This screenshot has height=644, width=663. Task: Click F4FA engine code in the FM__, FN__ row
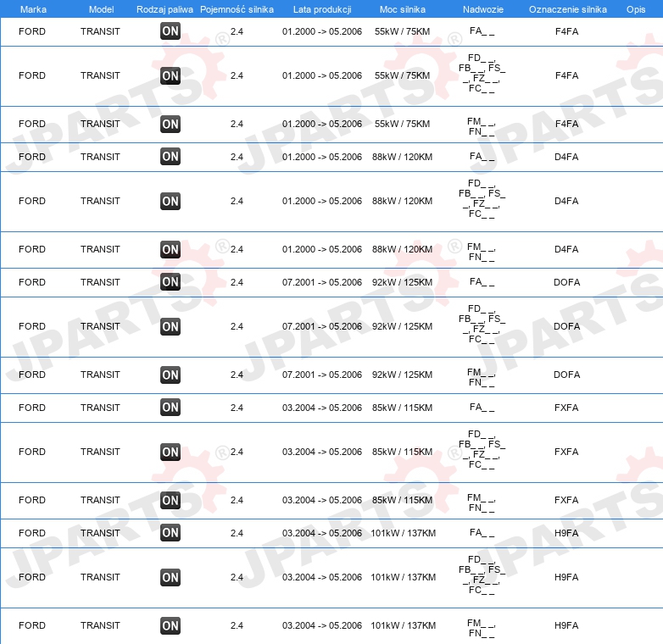point(566,124)
